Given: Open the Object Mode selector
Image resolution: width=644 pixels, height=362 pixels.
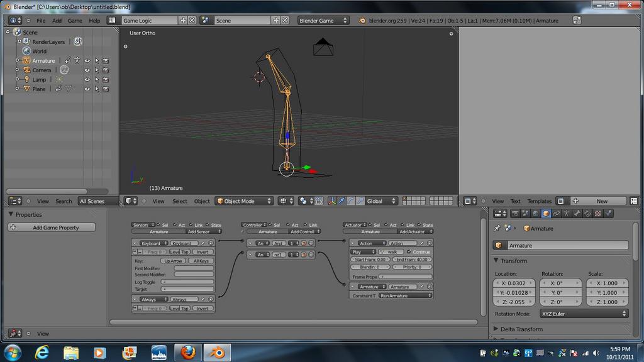Looking at the screenshot, I should click(x=245, y=201).
